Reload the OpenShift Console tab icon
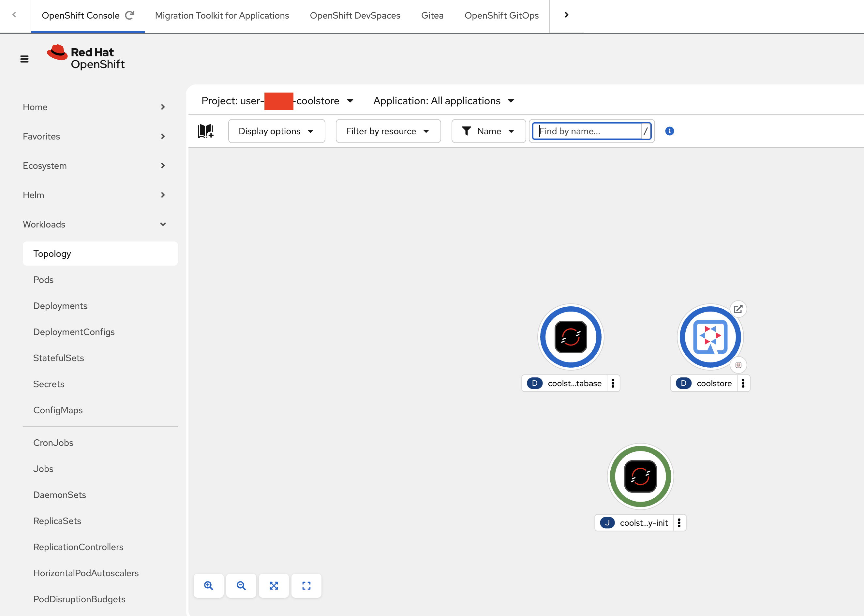Image resolution: width=864 pixels, height=616 pixels. tap(130, 15)
